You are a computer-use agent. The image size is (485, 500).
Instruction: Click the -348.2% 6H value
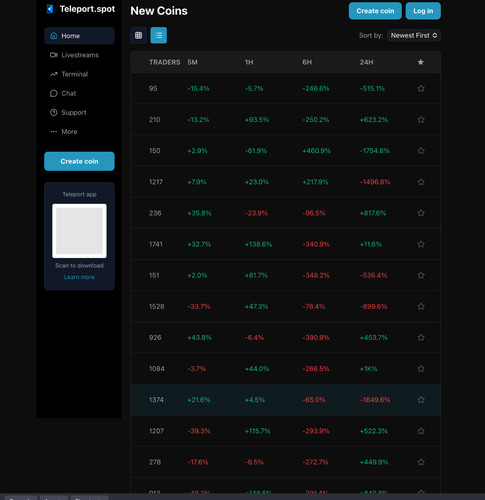(x=316, y=275)
